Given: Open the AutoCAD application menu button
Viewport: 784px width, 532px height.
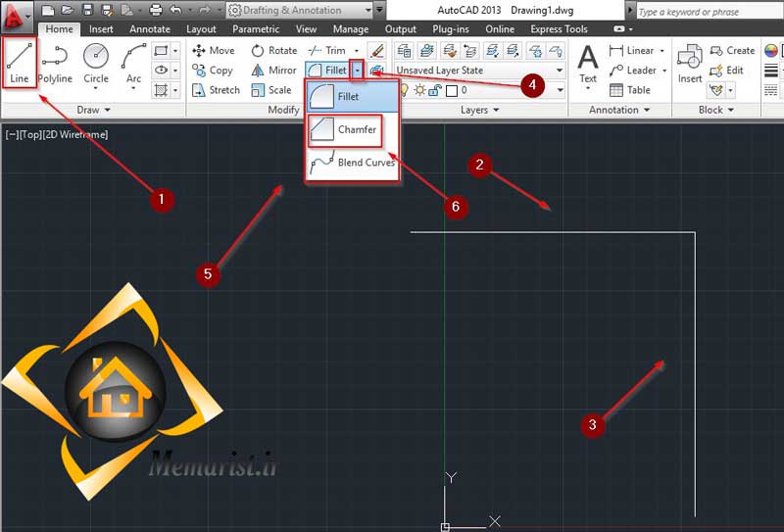Looking at the screenshot, I should [16, 15].
